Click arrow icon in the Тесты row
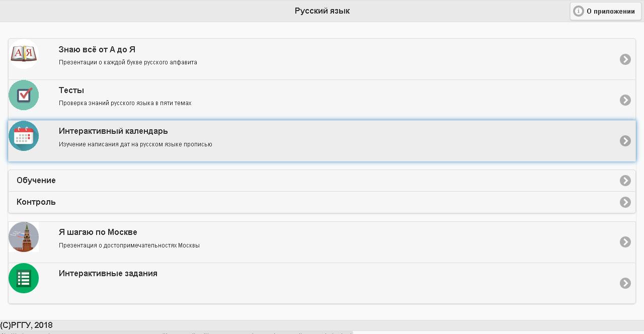The width and height of the screenshot is (644, 334). click(625, 100)
